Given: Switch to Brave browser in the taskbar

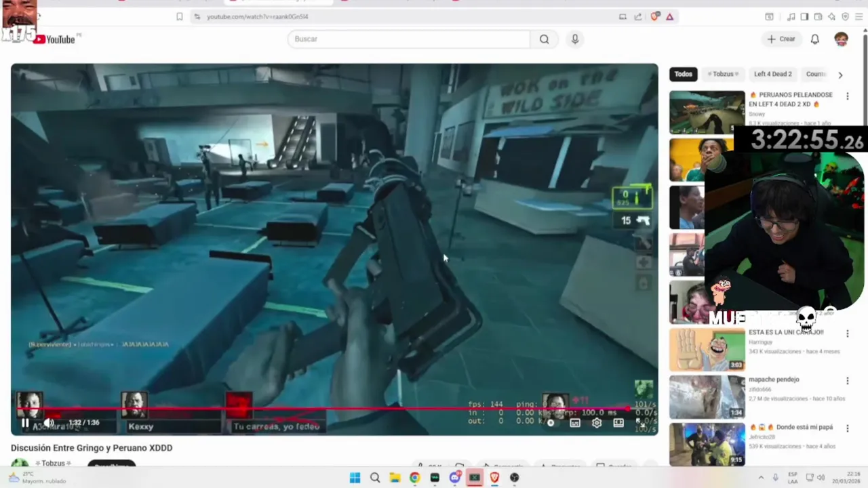Looking at the screenshot, I should 494,477.
